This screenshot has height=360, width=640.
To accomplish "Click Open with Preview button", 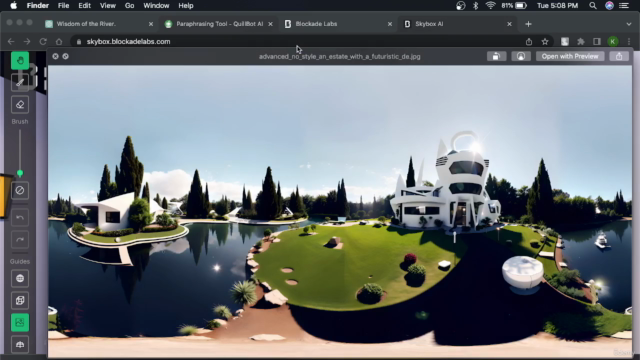I will point(570,56).
